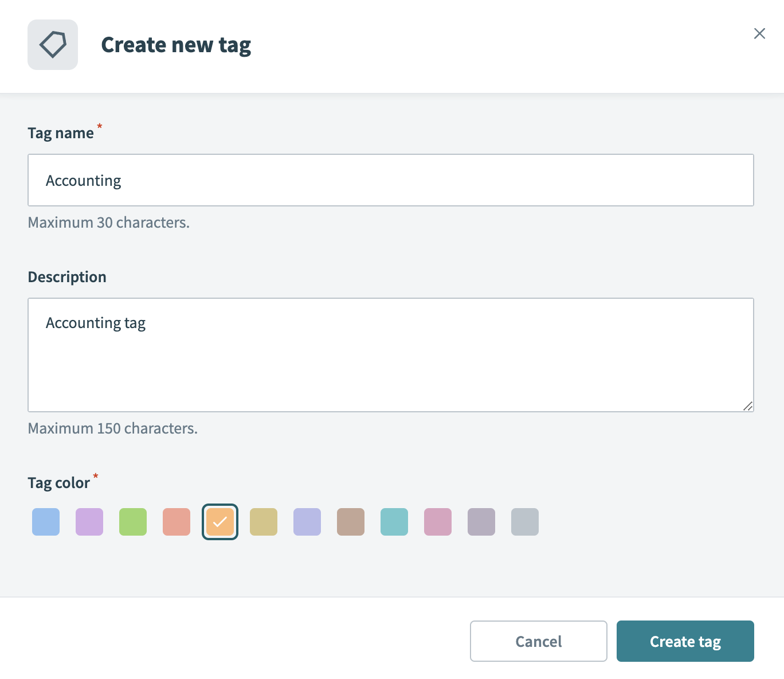784x679 pixels.
Task: Select the salmon red tag color
Action: coord(176,521)
